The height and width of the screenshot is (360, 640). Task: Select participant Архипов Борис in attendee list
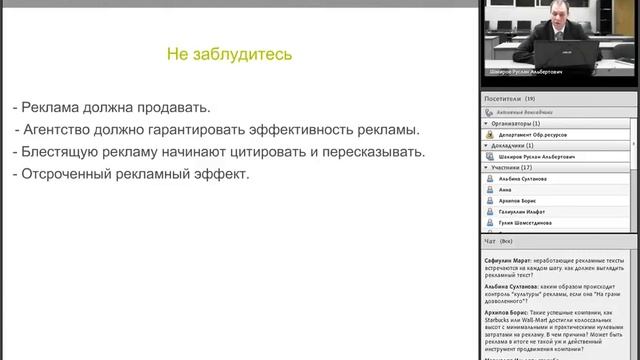click(x=556, y=201)
